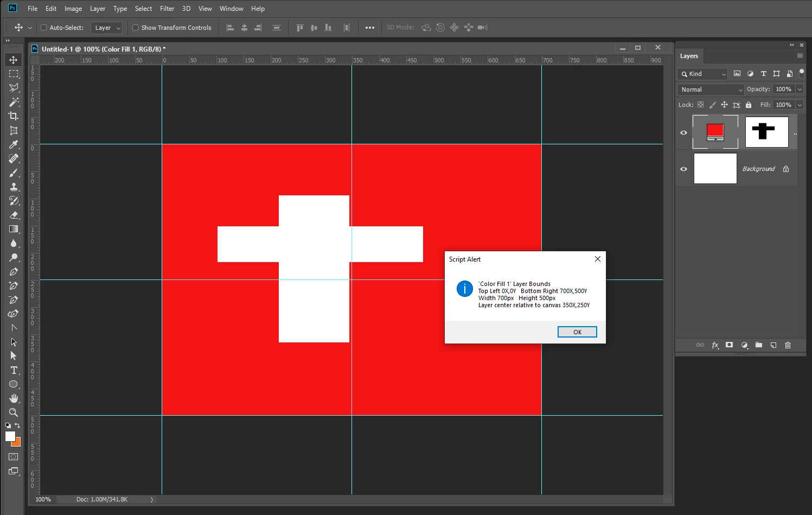812x515 pixels.
Task: Open the Filter menu
Action: [167, 9]
